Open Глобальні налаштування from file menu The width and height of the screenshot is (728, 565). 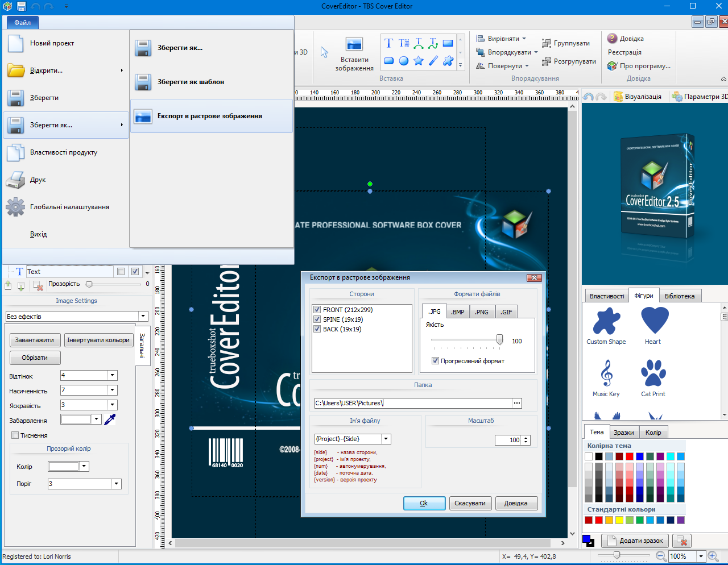(x=66, y=207)
